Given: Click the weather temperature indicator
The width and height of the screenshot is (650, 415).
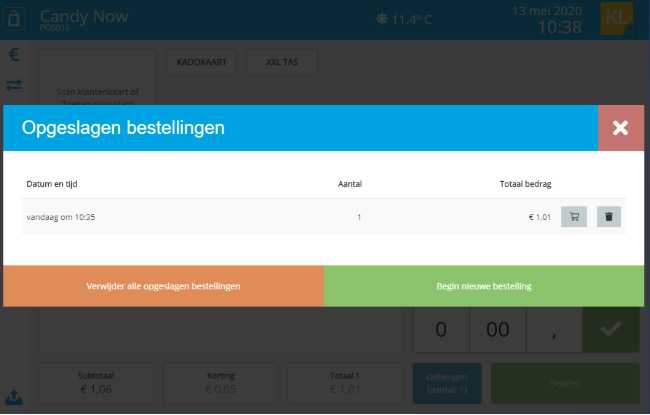Looking at the screenshot, I should 404,19.
